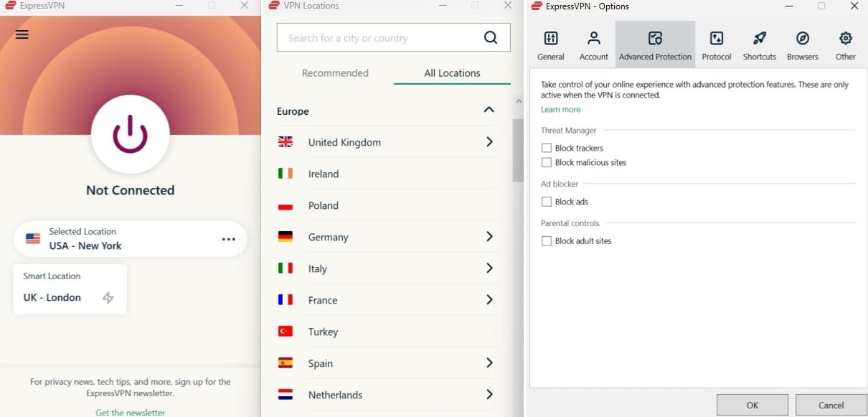
Task: Expand Italy server locations
Action: tap(489, 268)
